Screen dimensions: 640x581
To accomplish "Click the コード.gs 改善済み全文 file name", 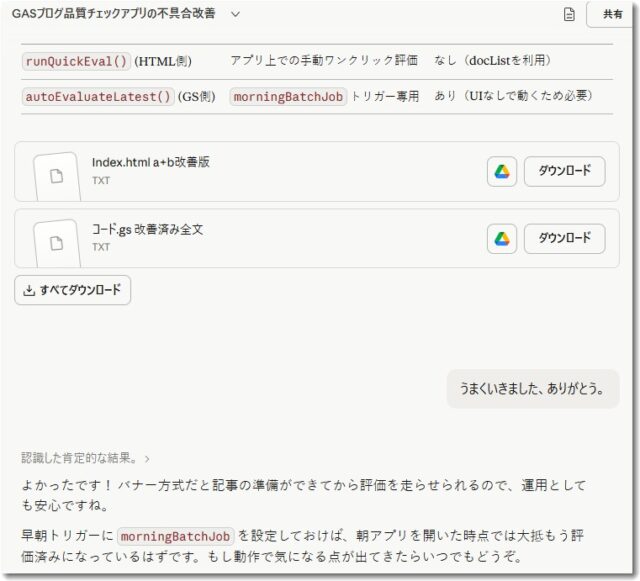I will [x=147, y=229].
